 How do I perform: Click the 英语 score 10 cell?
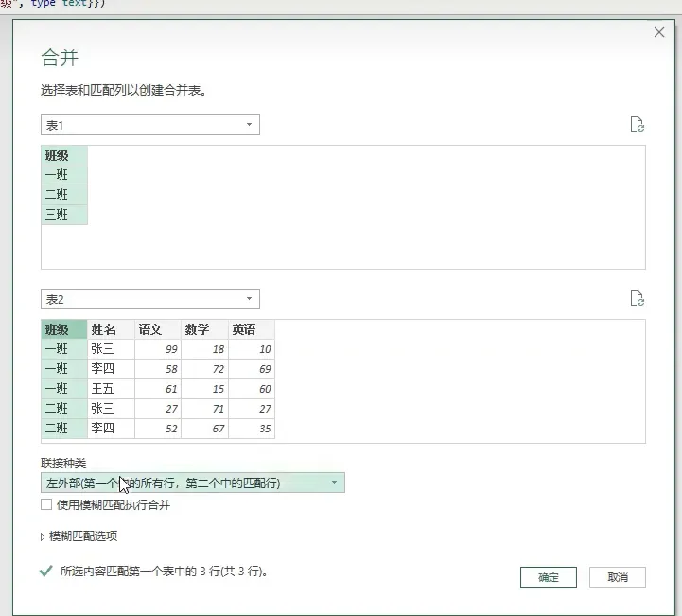tap(252, 349)
